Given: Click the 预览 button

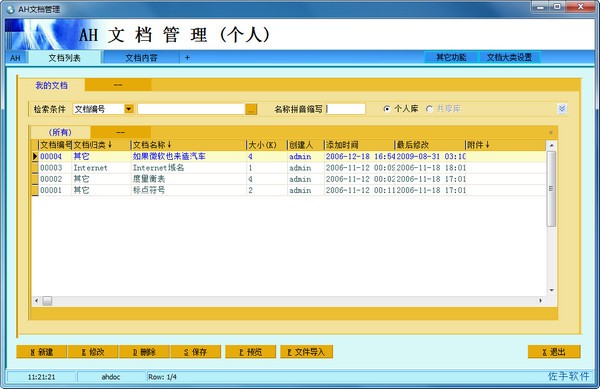Looking at the screenshot, I should coord(251,352).
